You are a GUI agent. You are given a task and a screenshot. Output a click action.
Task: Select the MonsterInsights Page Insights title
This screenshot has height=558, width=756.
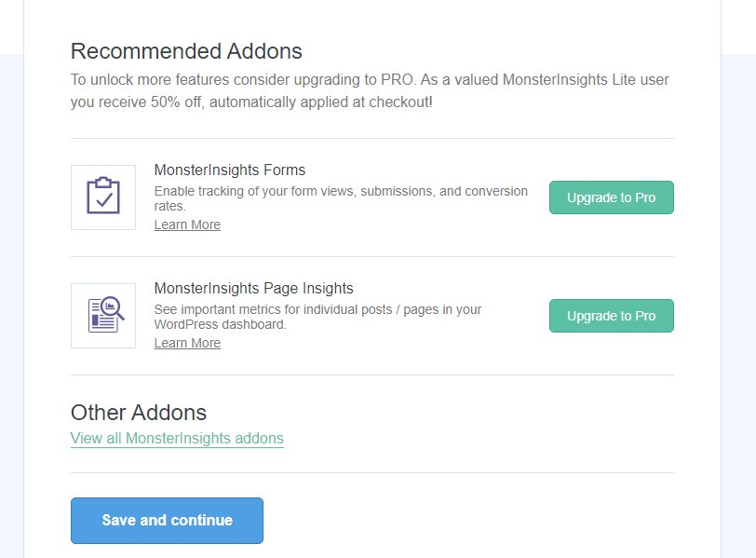pyautogui.click(x=253, y=288)
